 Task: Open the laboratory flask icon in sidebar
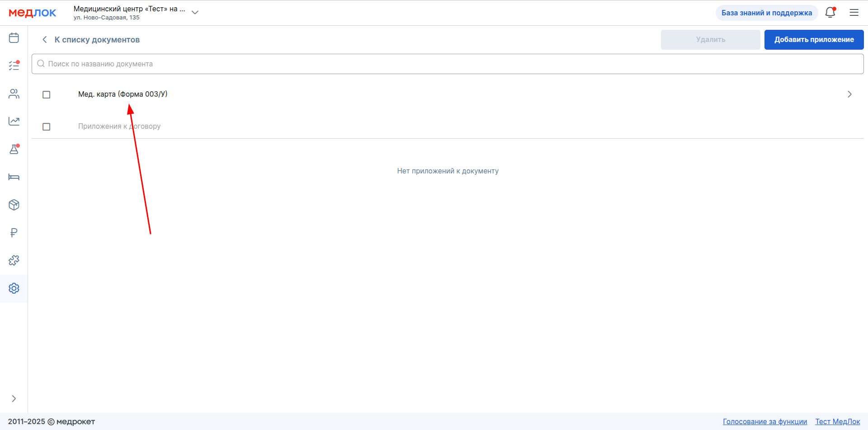[14, 149]
